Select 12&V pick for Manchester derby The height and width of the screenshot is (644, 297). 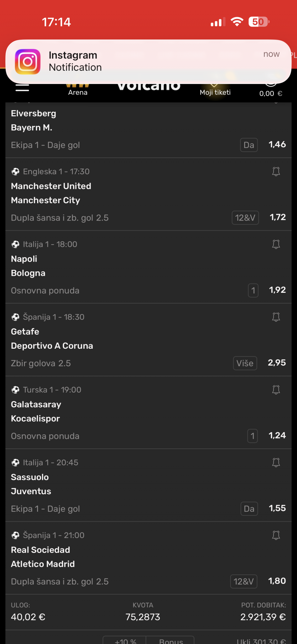coord(245,218)
